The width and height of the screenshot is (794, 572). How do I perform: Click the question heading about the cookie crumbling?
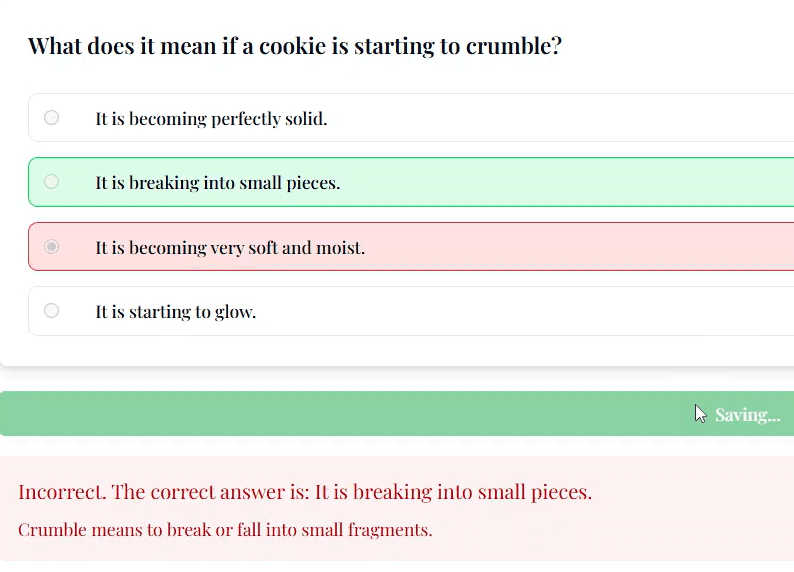(295, 46)
